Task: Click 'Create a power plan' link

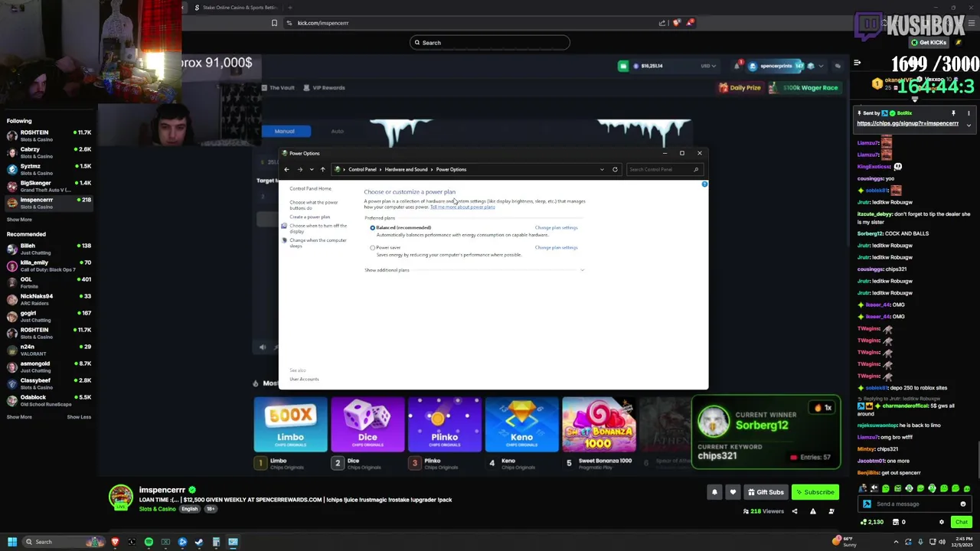Action: 310,217
